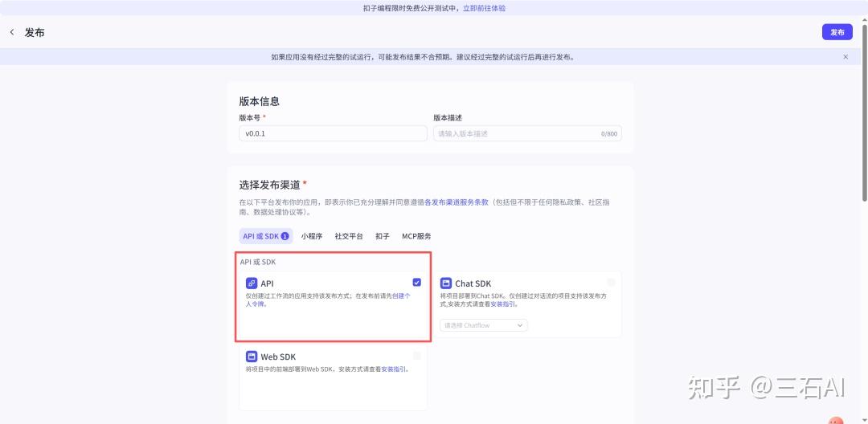Open the 请选择 Chatflow dropdown
Viewport: 868px width, 424px height.
[484, 325]
